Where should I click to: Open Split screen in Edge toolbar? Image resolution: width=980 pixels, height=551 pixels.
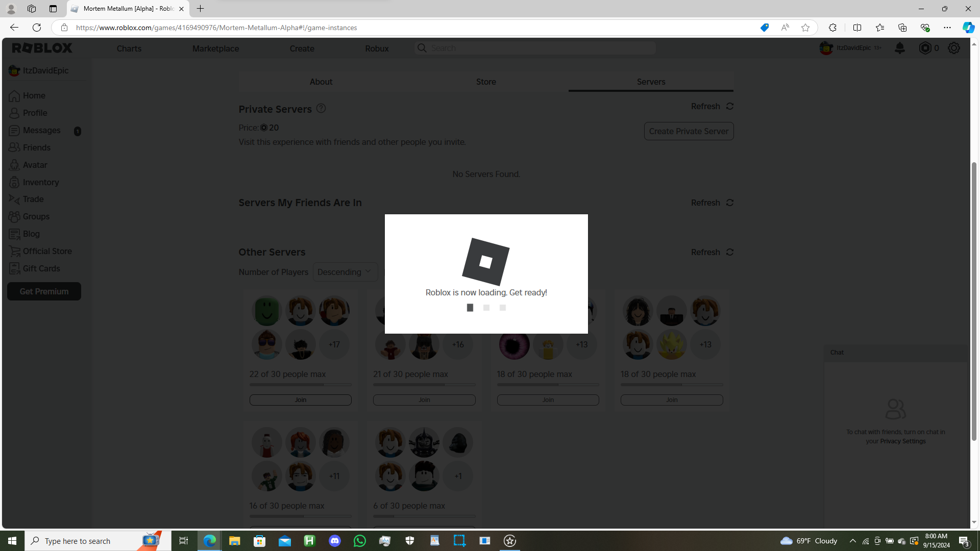pyautogui.click(x=857, y=28)
